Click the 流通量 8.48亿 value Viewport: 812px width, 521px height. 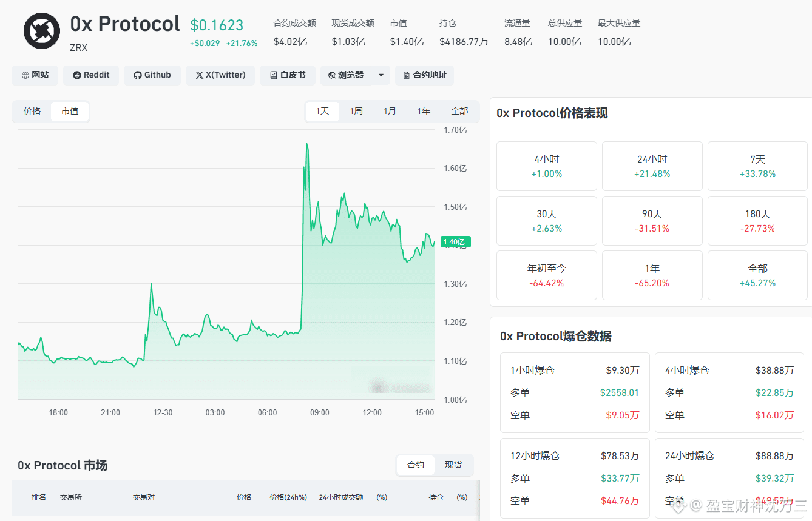coord(518,42)
